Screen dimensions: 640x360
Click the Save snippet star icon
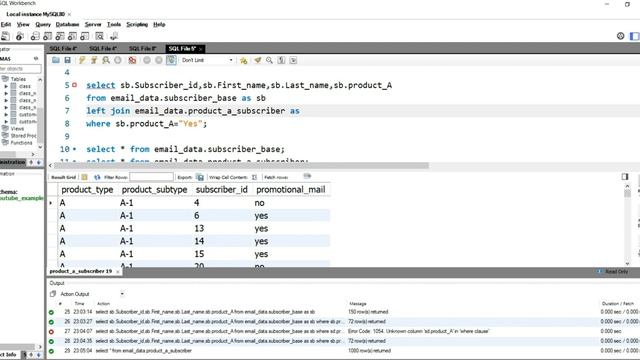244,60
